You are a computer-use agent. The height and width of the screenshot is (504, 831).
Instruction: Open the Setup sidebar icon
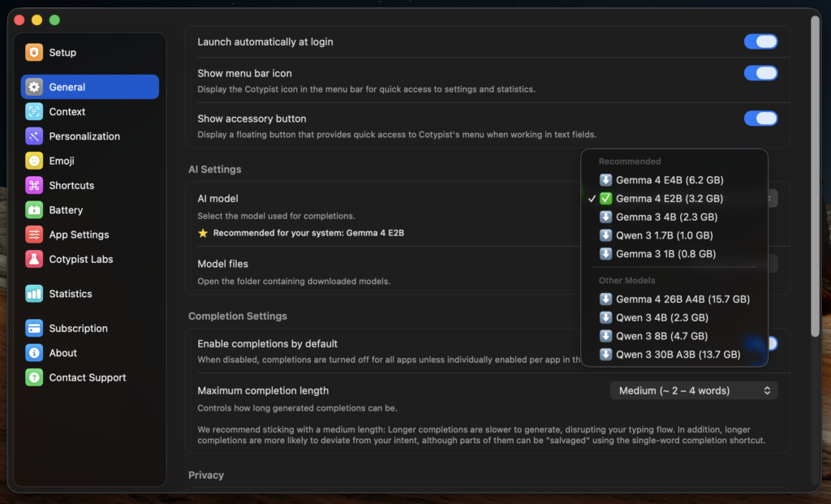34,53
